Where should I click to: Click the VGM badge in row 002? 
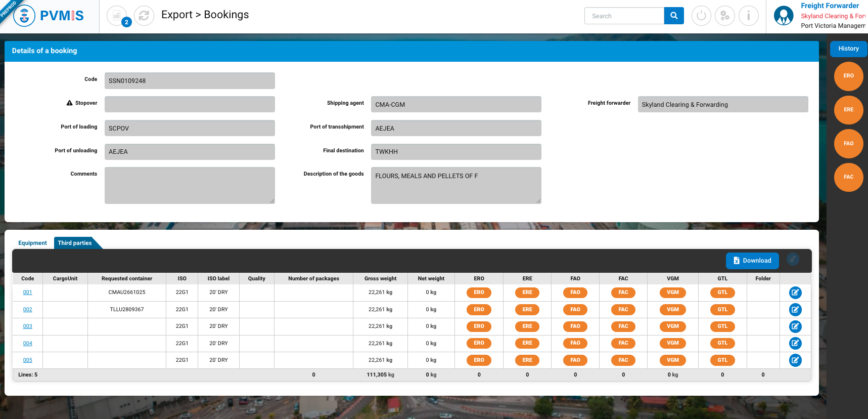coord(672,310)
